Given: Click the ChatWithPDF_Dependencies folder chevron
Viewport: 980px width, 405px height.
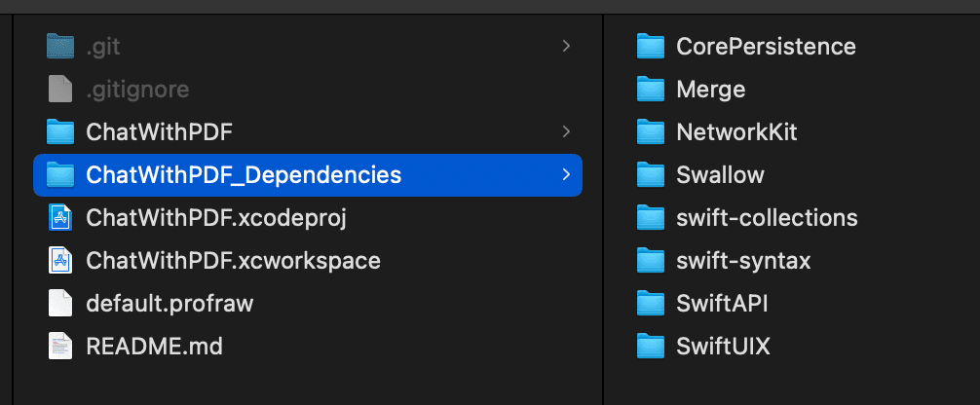Looking at the screenshot, I should (566, 175).
